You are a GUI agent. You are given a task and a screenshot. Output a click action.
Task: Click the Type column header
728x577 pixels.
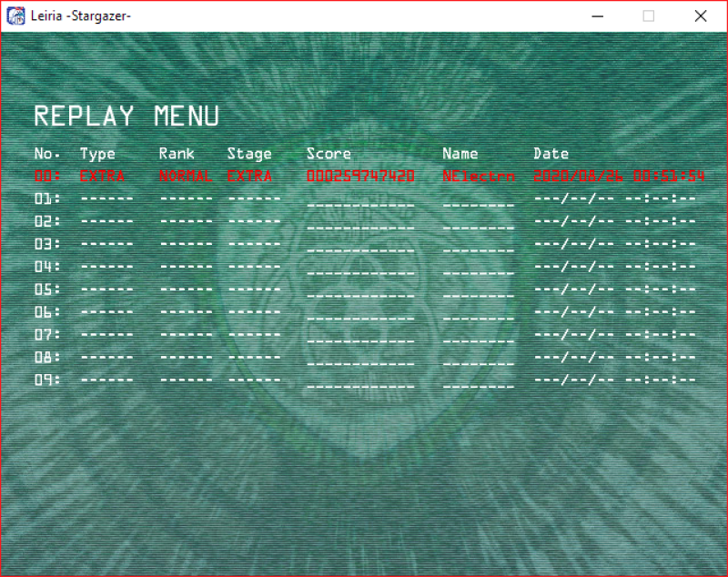click(x=97, y=154)
